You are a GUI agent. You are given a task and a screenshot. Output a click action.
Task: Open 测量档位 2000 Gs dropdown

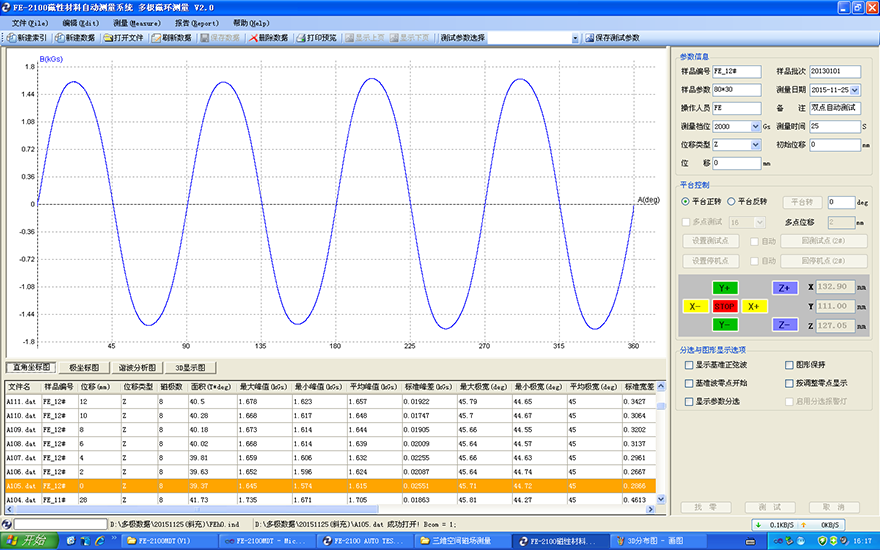click(755, 127)
